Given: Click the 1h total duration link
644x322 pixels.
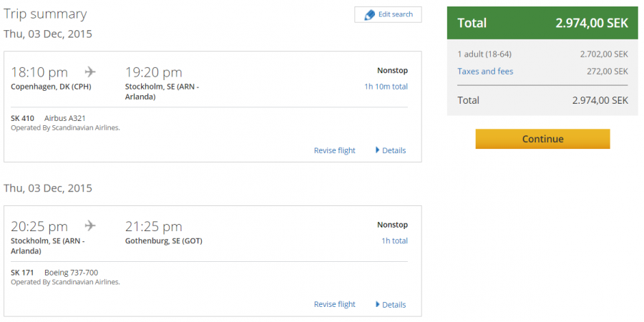Looking at the screenshot, I should pyautogui.click(x=394, y=241).
